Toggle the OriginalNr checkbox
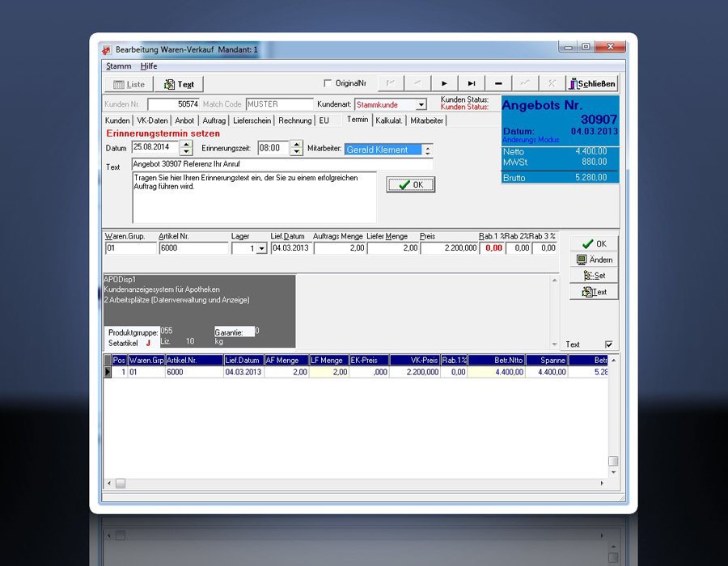728x566 pixels. [328, 83]
